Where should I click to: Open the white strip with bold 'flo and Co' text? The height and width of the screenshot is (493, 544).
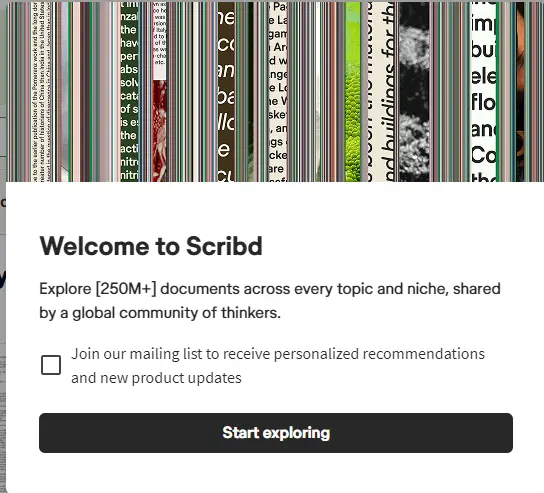(x=483, y=91)
